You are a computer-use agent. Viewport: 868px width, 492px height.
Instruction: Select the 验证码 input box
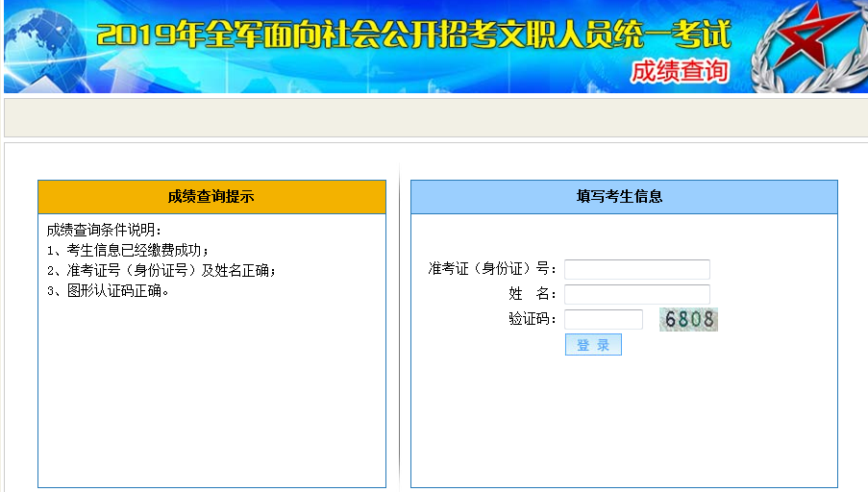(x=604, y=319)
